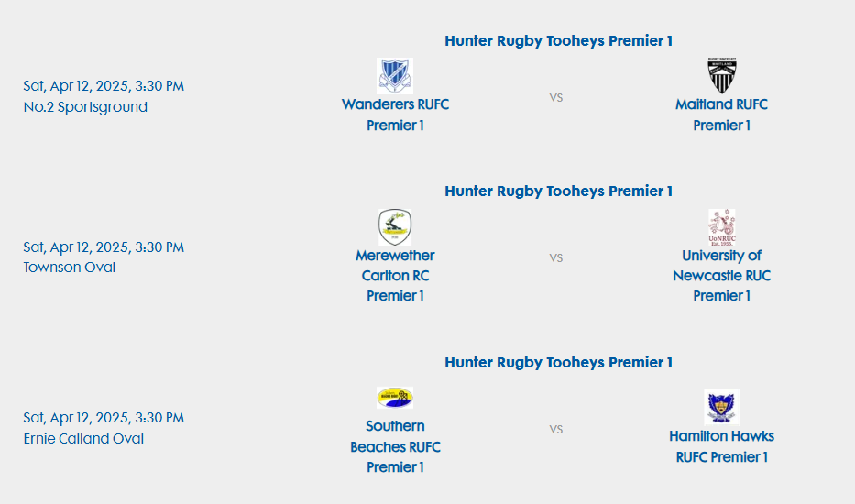
Task: Click the Southern Beaches yellow oval logo
Action: pos(395,398)
